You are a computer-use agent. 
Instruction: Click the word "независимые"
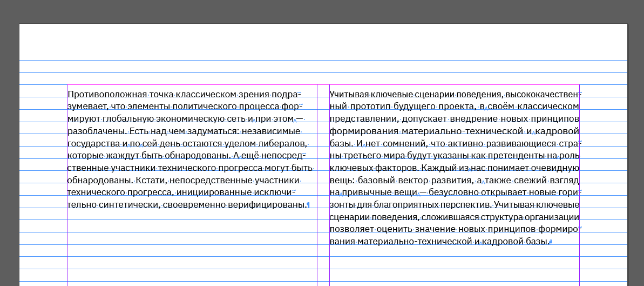(271, 131)
